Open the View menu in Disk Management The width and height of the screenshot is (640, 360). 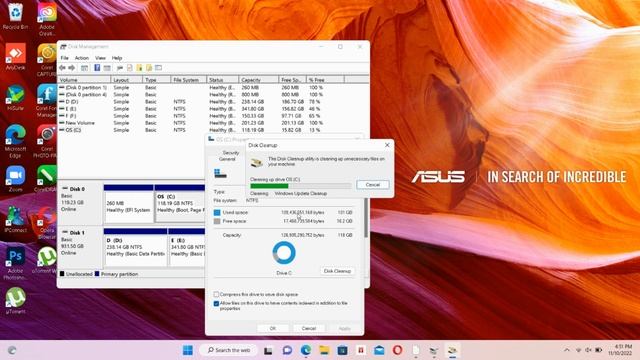coord(100,58)
